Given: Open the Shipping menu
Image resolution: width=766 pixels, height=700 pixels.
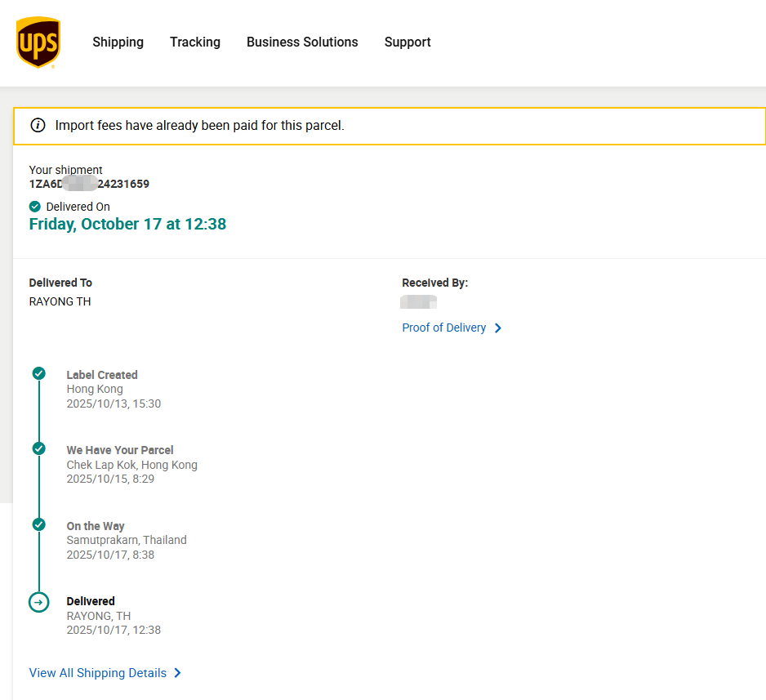Looking at the screenshot, I should [118, 42].
